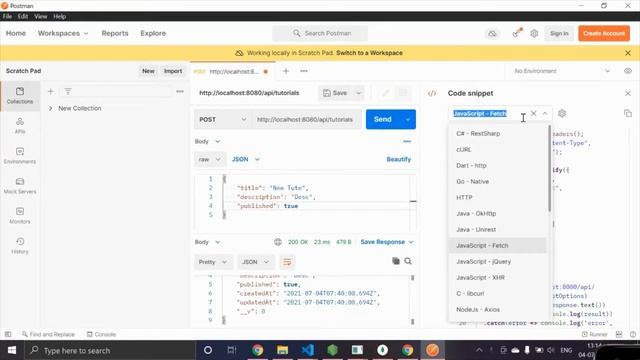This screenshot has height=360, width=640.
Task: Toggle the sidebar icon in status bar
Action: [8, 334]
